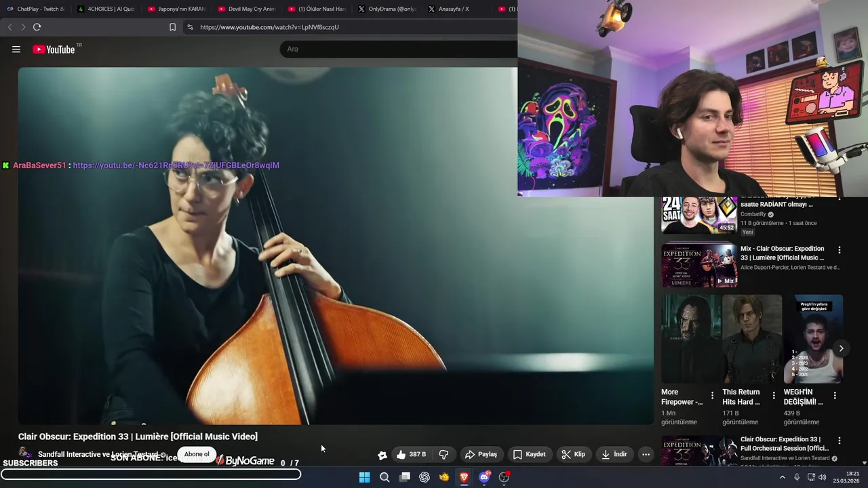Open options menu for the RADIANT video
Viewport: 868px width, 488px height.
[840, 199]
